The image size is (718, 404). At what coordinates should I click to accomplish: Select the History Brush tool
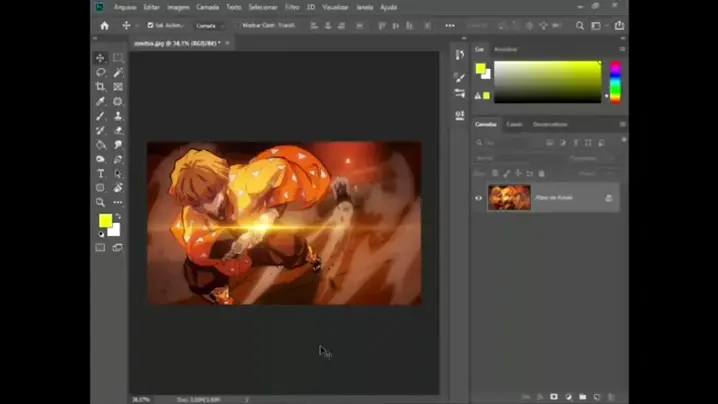[100, 131]
